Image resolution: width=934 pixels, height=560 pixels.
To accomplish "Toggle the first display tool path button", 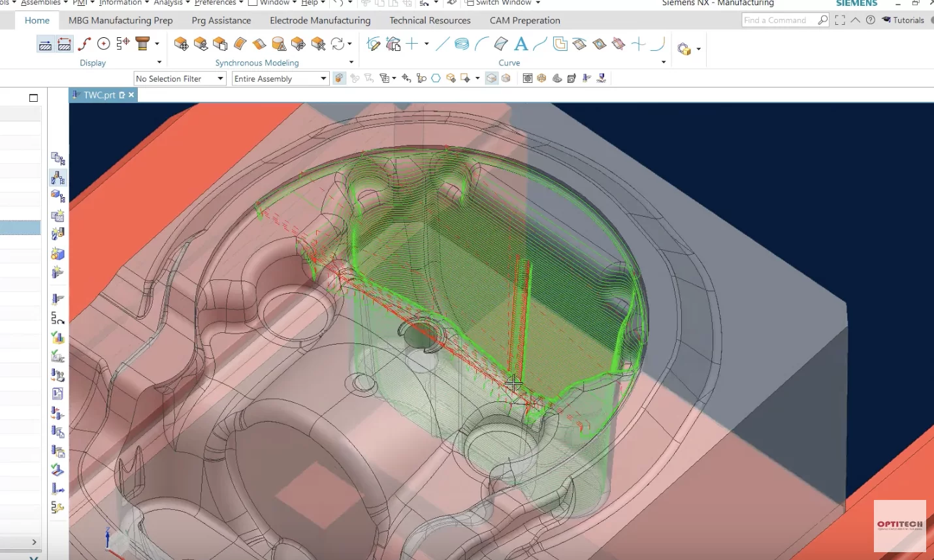I will click(45, 44).
